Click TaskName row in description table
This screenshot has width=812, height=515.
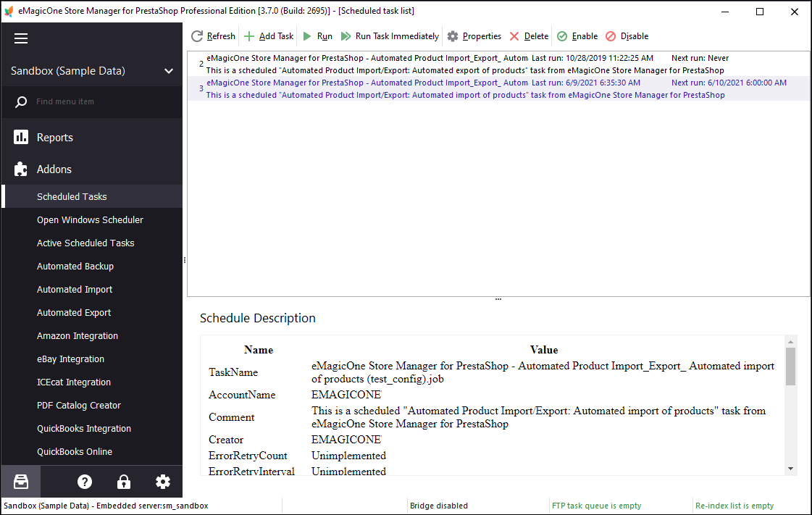pyautogui.click(x=492, y=372)
